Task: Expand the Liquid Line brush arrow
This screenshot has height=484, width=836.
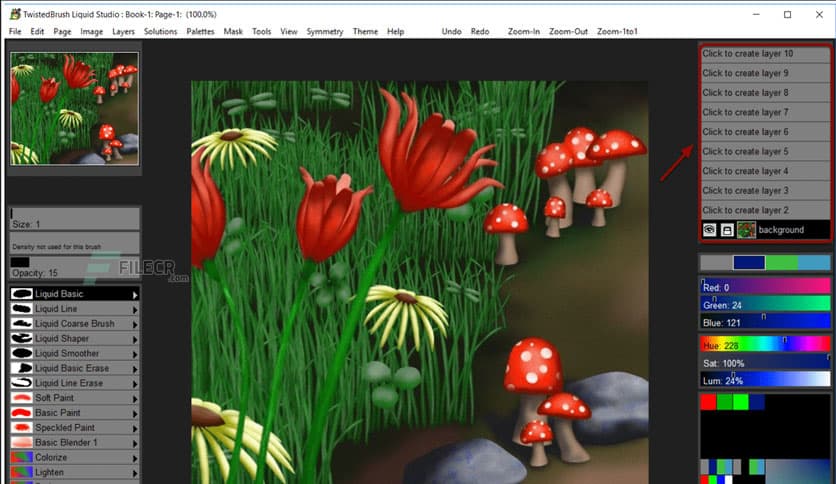Action: pyautogui.click(x=135, y=309)
